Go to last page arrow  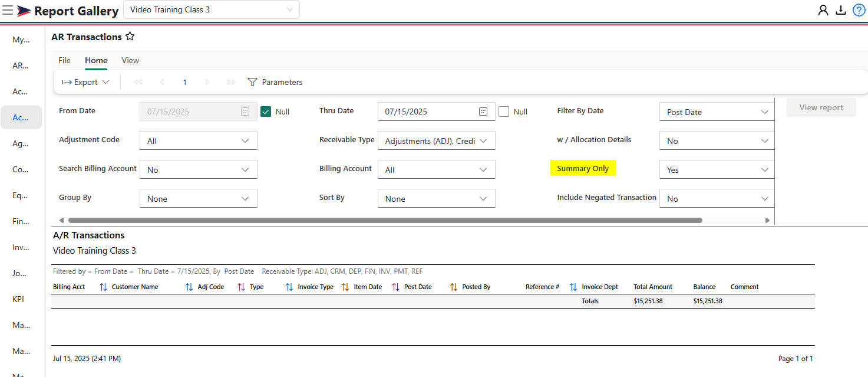pos(231,82)
